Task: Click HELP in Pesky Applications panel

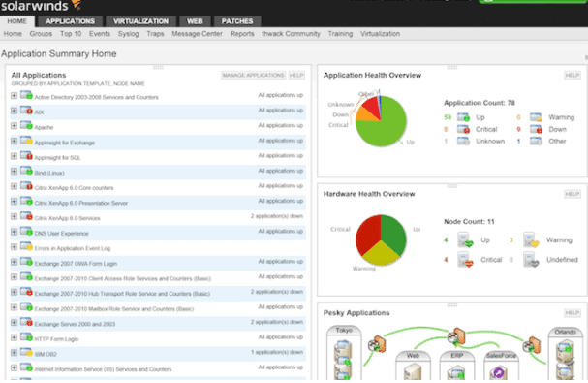Action: click(573, 313)
